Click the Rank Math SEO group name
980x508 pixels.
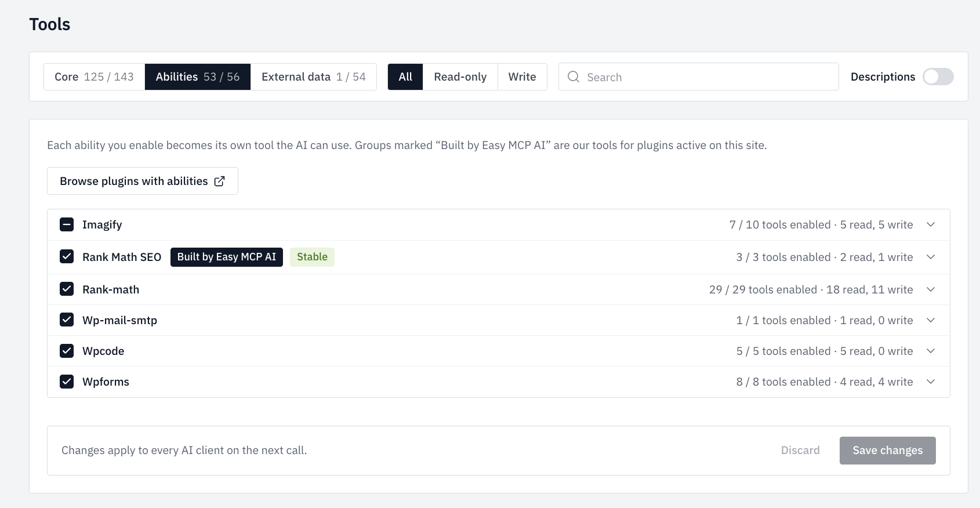(122, 257)
